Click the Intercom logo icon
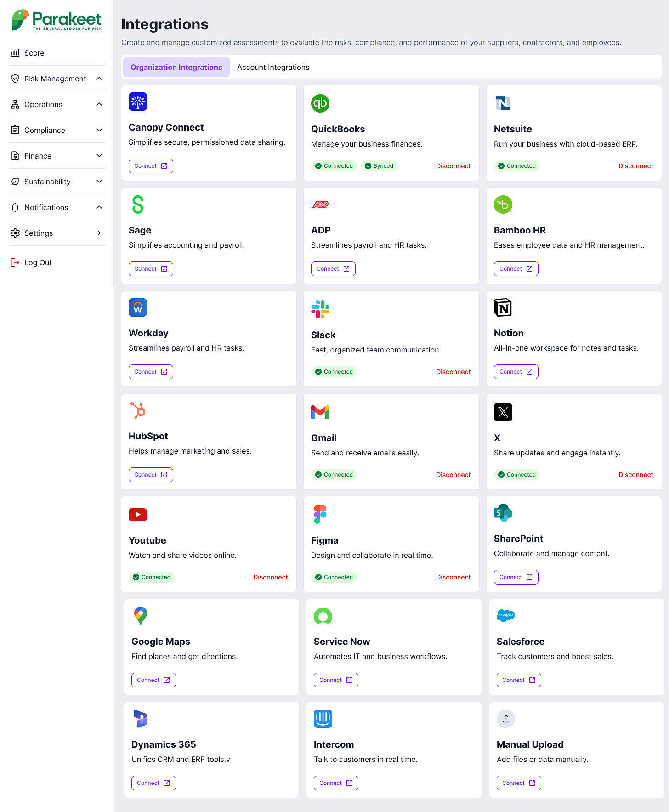The width and height of the screenshot is (669, 812). pos(323,719)
